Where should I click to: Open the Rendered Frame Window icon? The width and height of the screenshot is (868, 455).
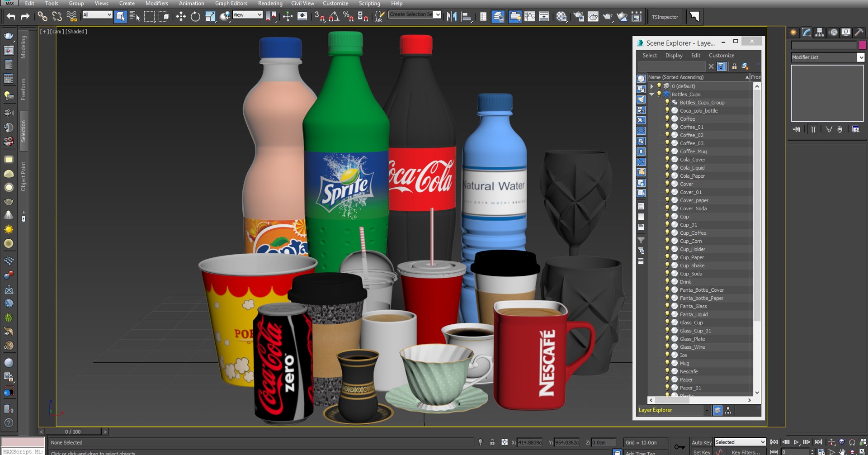(593, 17)
